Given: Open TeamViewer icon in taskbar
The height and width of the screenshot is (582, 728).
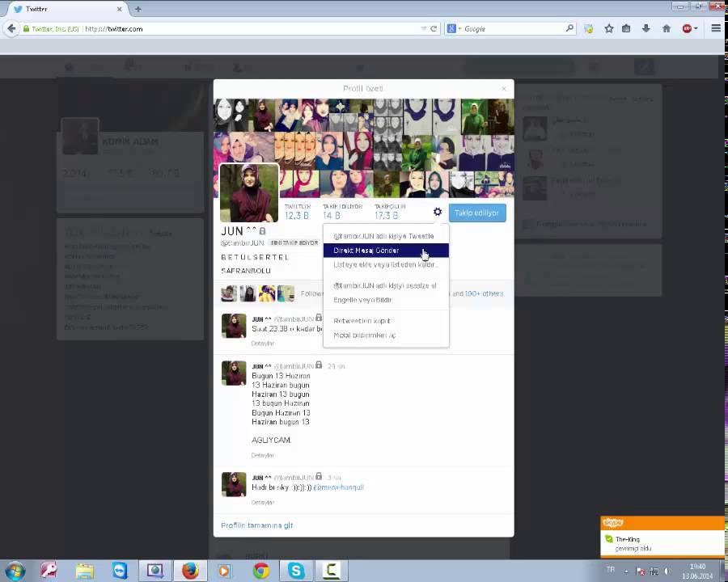Looking at the screenshot, I should point(120,571).
